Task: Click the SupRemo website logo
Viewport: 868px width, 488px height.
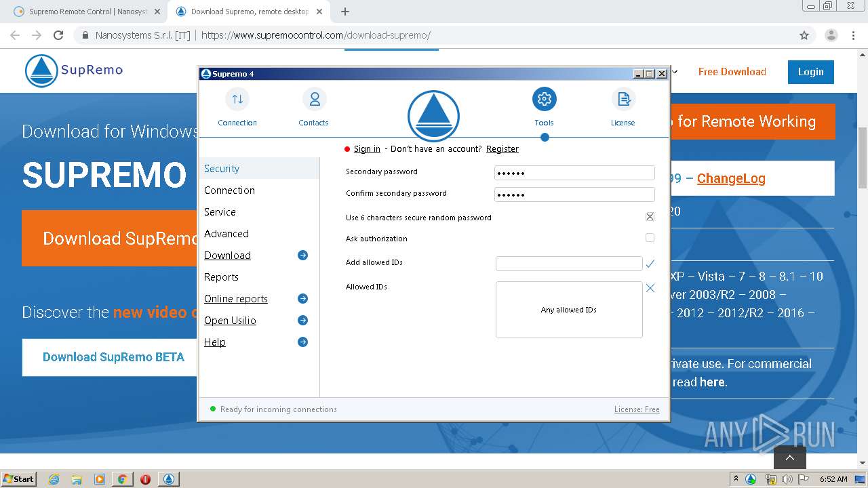Action: click(74, 70)
